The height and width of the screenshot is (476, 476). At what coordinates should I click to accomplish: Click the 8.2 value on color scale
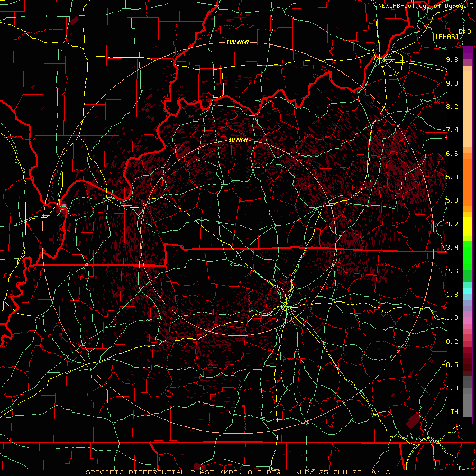point(452,106)
